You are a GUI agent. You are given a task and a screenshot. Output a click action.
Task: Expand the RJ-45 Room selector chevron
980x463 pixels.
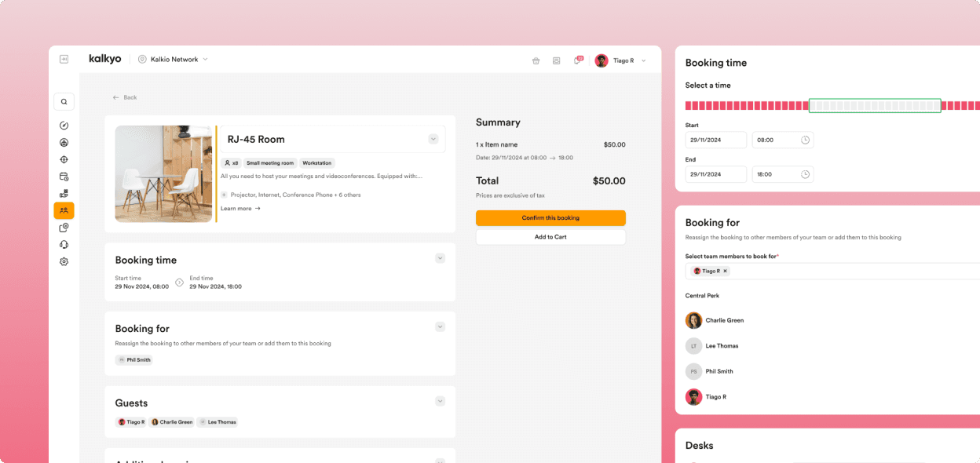tap(433, 139)
